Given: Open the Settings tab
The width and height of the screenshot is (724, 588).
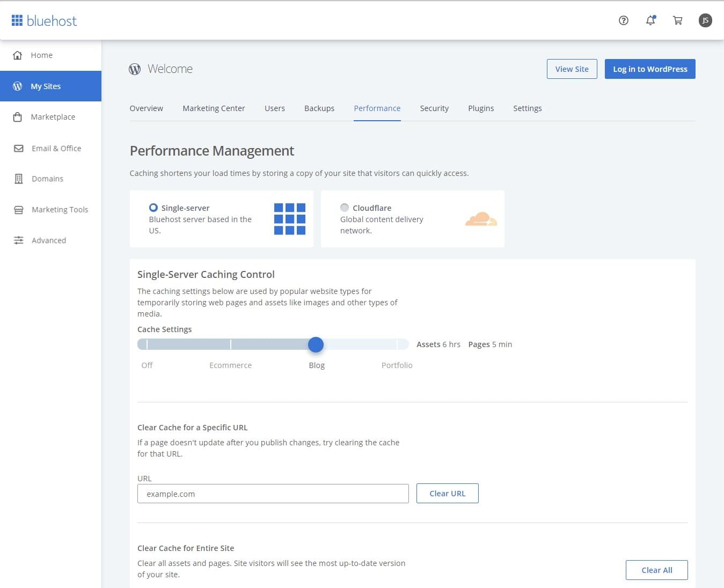Looking at the screenshot, I should coord(528,108).
